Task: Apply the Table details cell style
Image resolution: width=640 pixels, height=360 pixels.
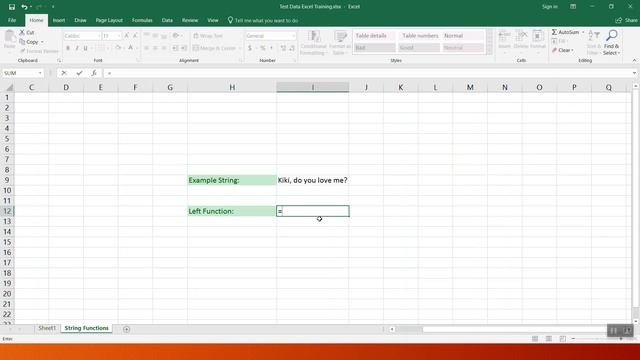Action: click(x=374, y=36)
